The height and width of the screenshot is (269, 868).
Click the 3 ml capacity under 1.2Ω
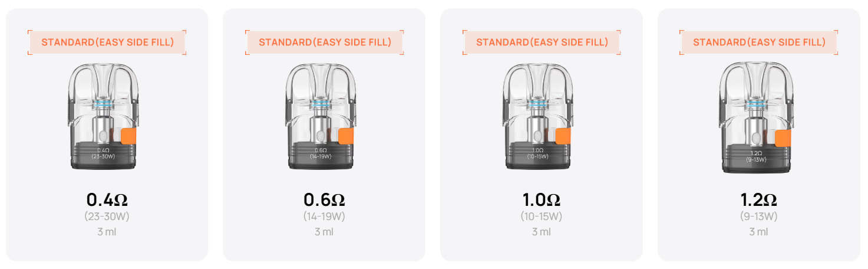pos(758,232)
